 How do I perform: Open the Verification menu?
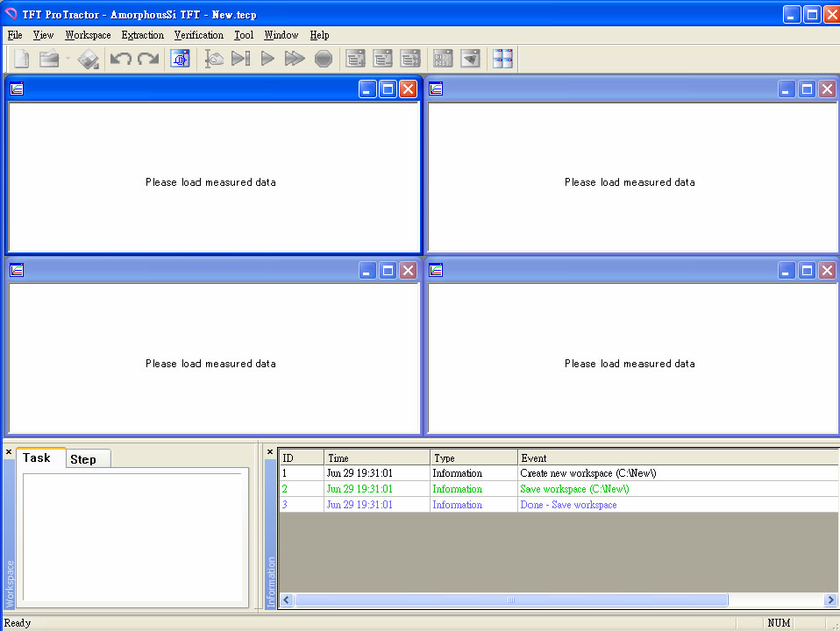198,35
